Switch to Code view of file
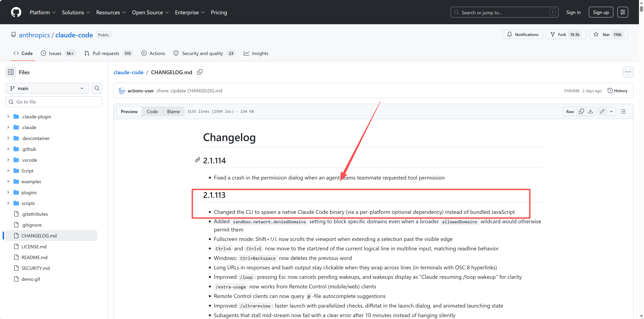This screenshot has height=319, width=644. (152, 111)
